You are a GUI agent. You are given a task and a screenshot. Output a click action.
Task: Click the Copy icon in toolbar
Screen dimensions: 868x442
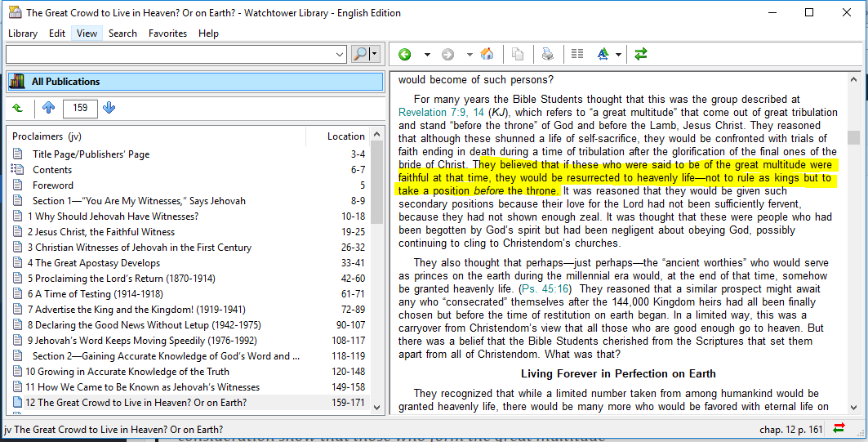click(x=517, y=55)
